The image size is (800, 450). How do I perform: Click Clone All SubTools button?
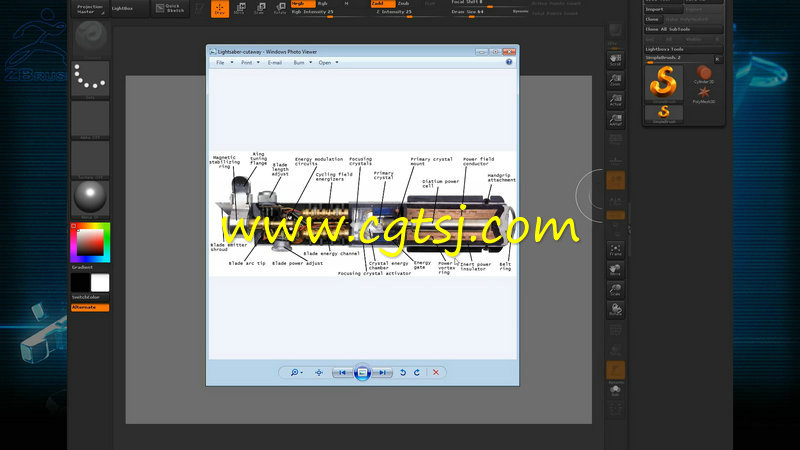point(684,29)
